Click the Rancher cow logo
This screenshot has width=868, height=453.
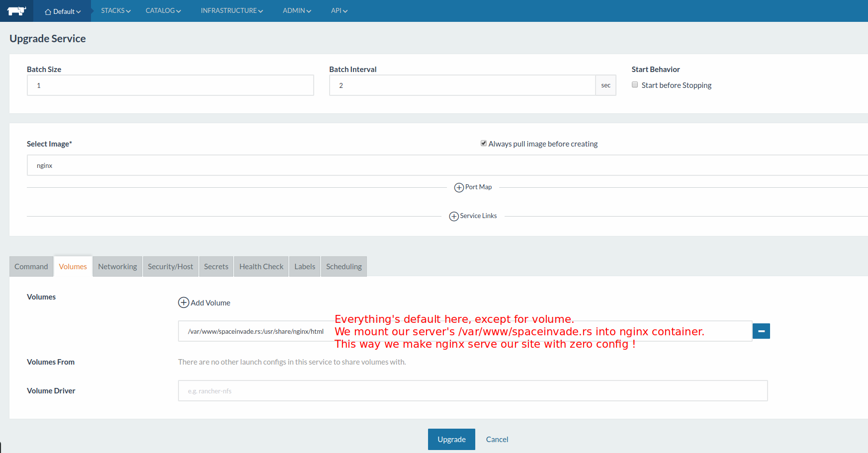(16, 11)
